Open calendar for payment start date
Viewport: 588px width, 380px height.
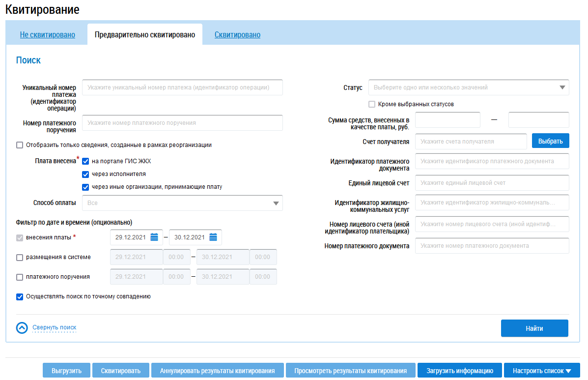[x=154, y=237]
